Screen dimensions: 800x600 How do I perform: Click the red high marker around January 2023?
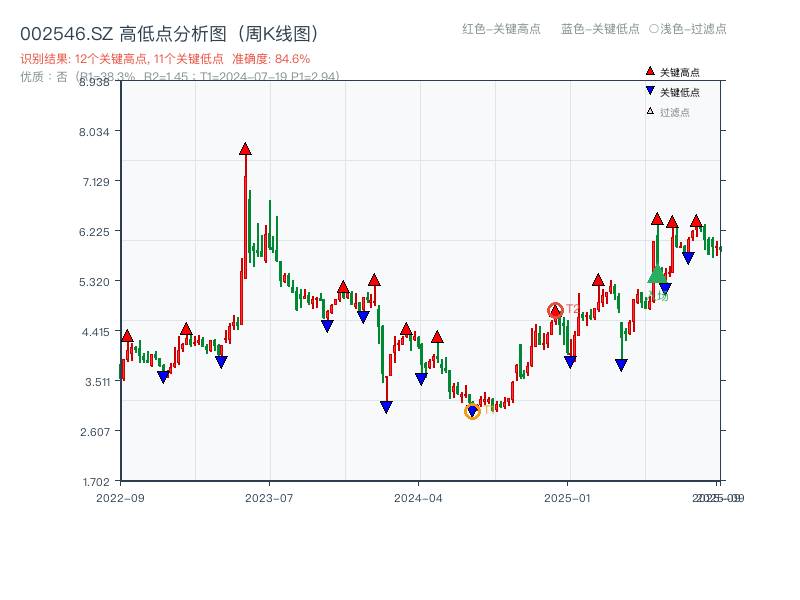[x=186, y=329]
